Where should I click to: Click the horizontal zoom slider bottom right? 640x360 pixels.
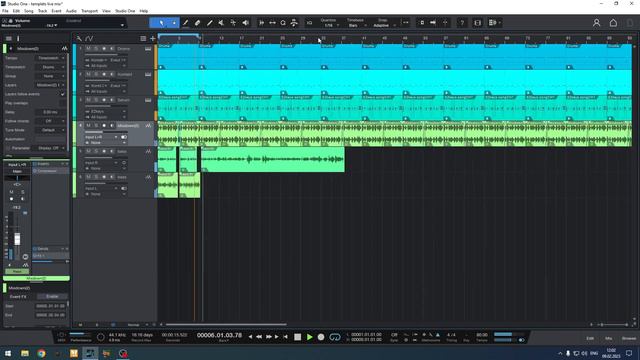613,325
